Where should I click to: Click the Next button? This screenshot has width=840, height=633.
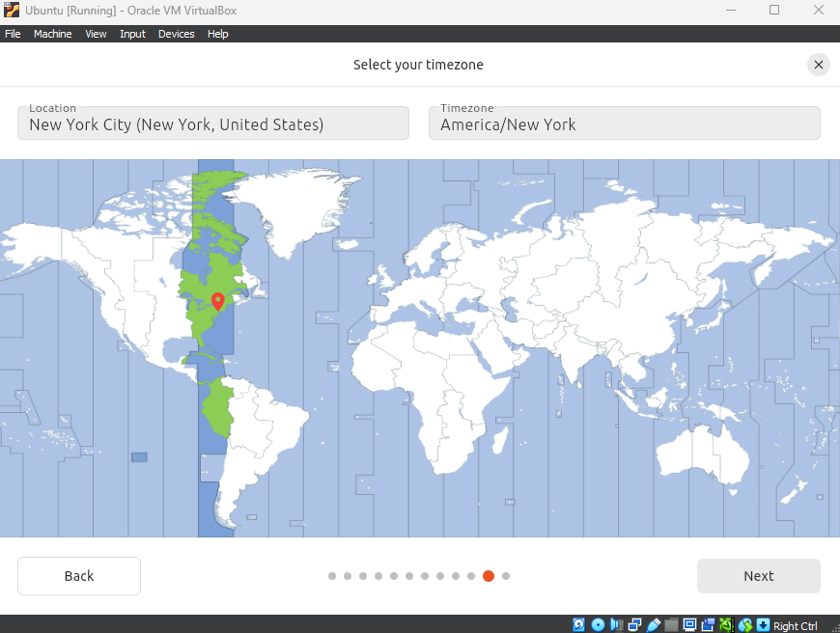(758, 576)
